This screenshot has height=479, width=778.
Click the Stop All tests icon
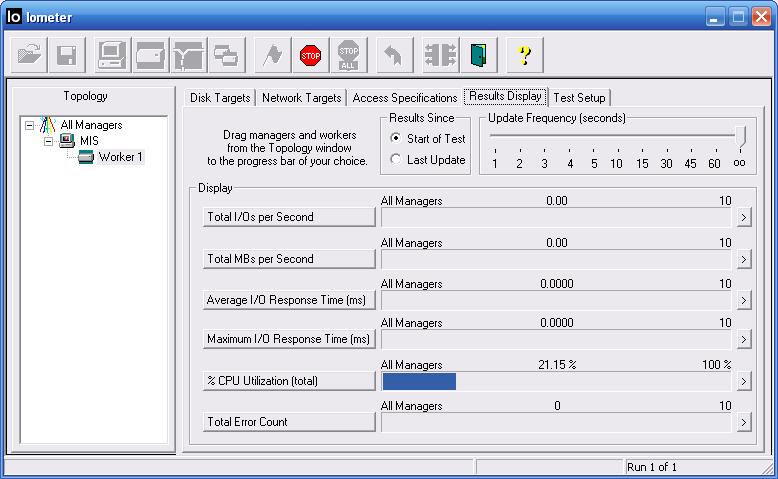click(348, 55)
